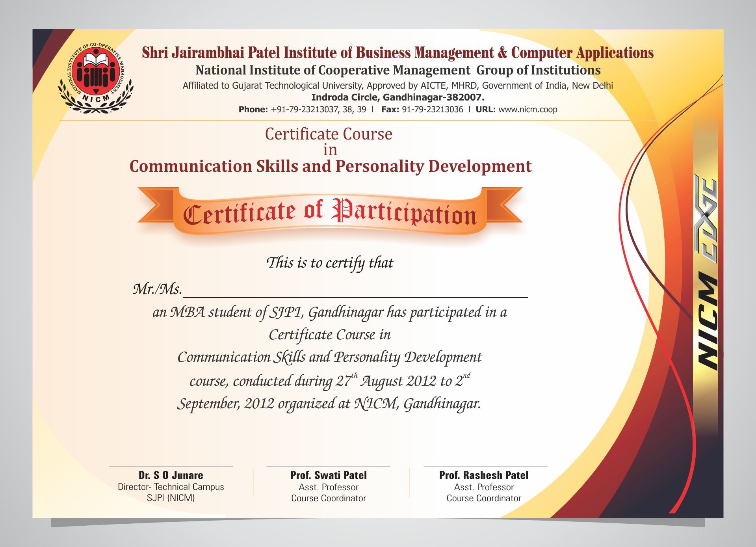The width and height of the screenshot is (756, 547).
Task: Click the name 'Dr. S O Junare'
Action: (x=171, y=475)
